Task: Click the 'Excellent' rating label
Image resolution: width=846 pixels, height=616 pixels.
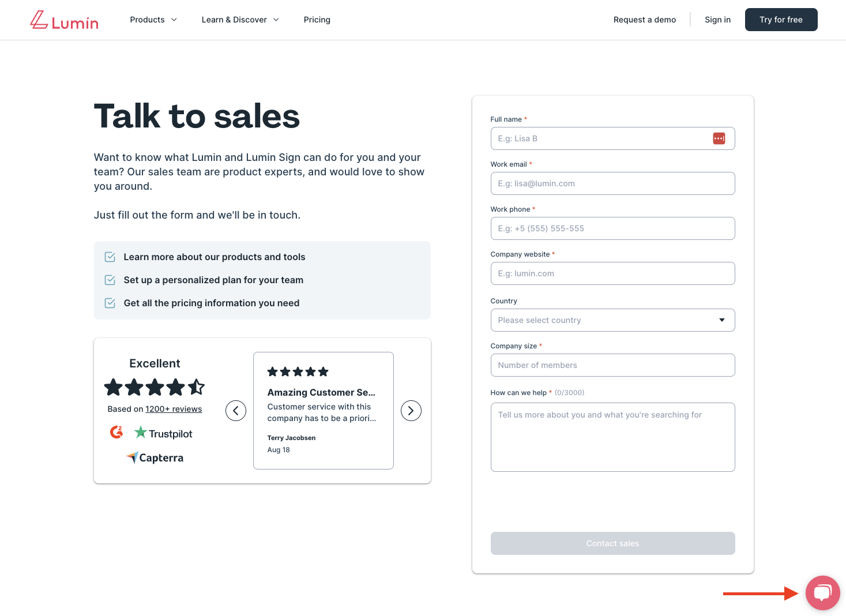Action: [155, 363]
